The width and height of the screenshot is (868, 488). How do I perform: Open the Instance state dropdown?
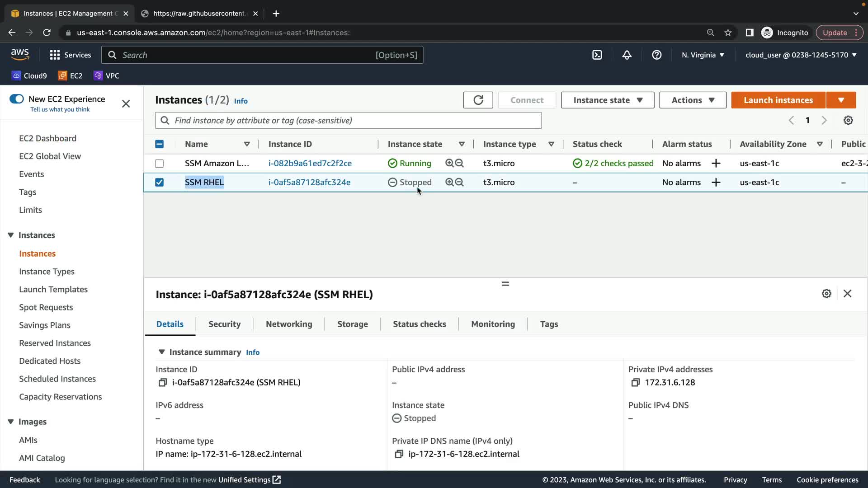tap(607, 100)
